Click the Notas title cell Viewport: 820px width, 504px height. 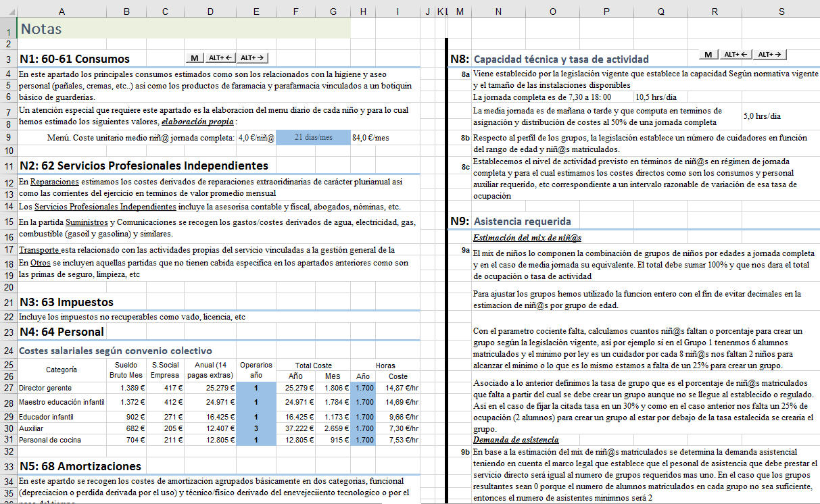click(x=183, y=29)
